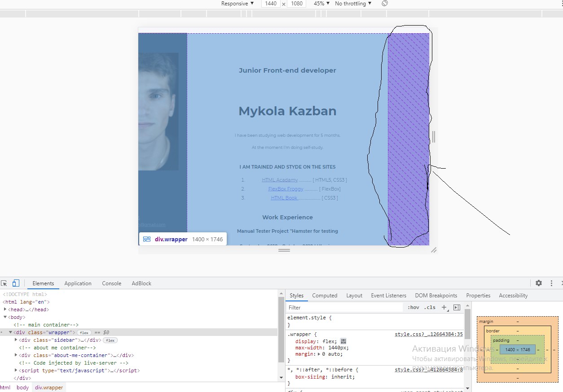Viewport: 563px width, 392px height.
Task: Collapse the div.wrapper node arrow
Action: click(x=11, y=332)
